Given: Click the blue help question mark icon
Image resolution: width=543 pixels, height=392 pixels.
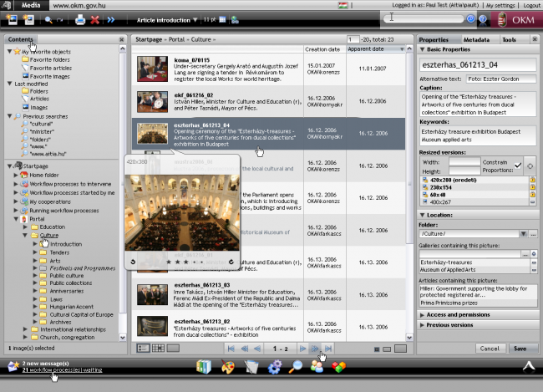Looking at the screenshot, I should tap(483, 19).
